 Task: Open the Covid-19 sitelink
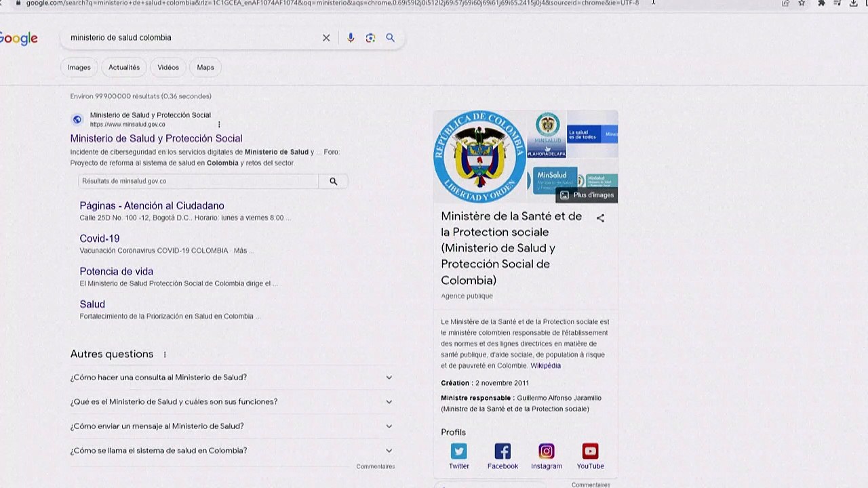click(100, 239)
